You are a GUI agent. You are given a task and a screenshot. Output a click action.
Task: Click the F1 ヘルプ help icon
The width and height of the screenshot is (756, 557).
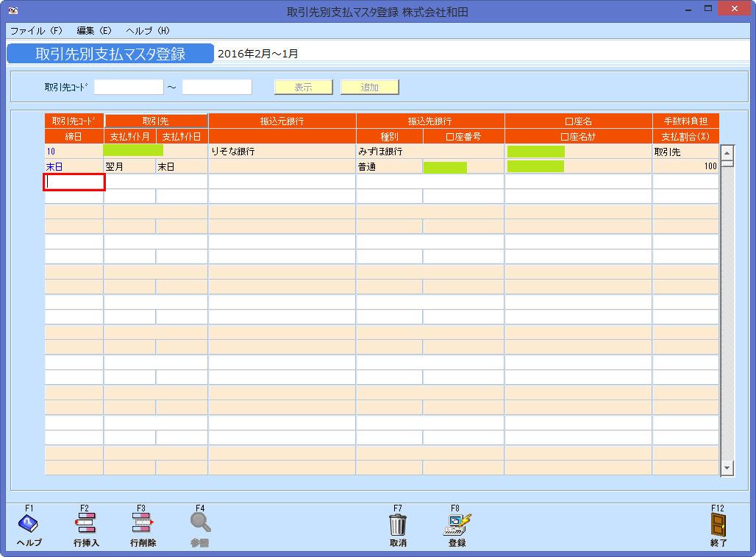(x=27, y=525)
